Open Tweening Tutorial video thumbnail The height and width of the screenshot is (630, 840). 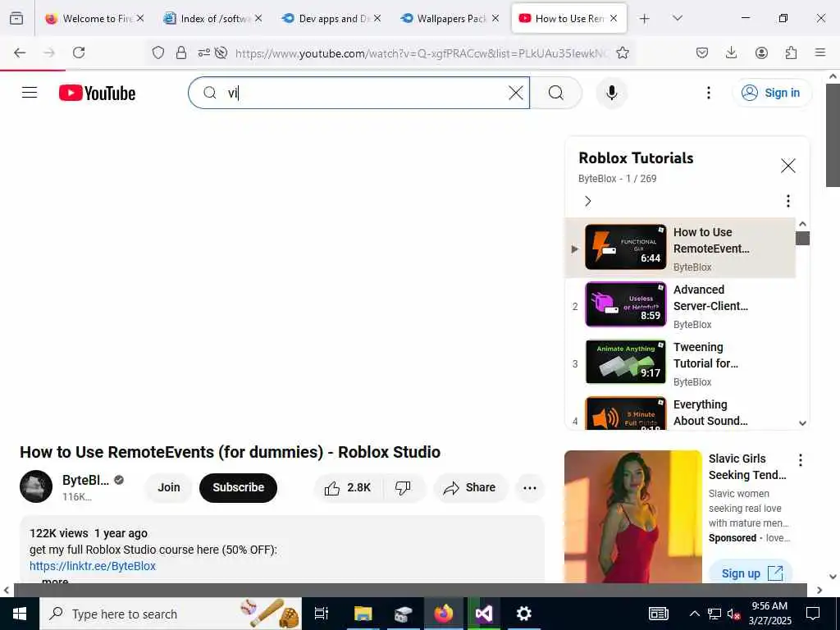pyautogui.click(x=625, y=362)
